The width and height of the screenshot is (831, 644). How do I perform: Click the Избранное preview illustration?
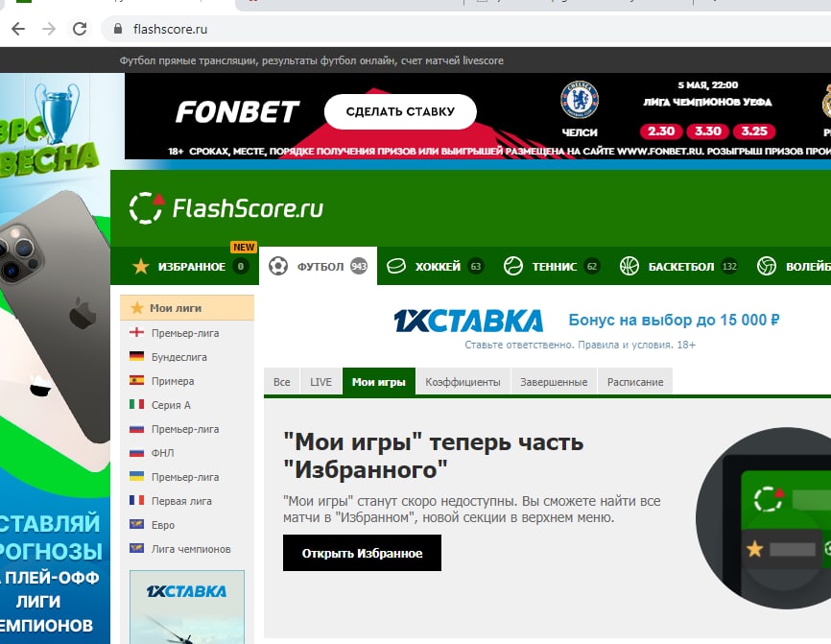coord(763,518)
